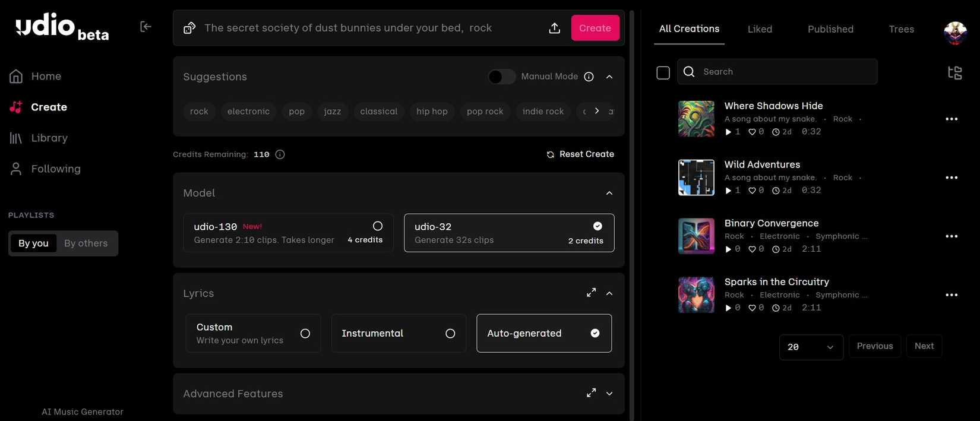980x421 pixels.
Task: Click the Manual Mode info icon
Action: (x=589, y=77)
